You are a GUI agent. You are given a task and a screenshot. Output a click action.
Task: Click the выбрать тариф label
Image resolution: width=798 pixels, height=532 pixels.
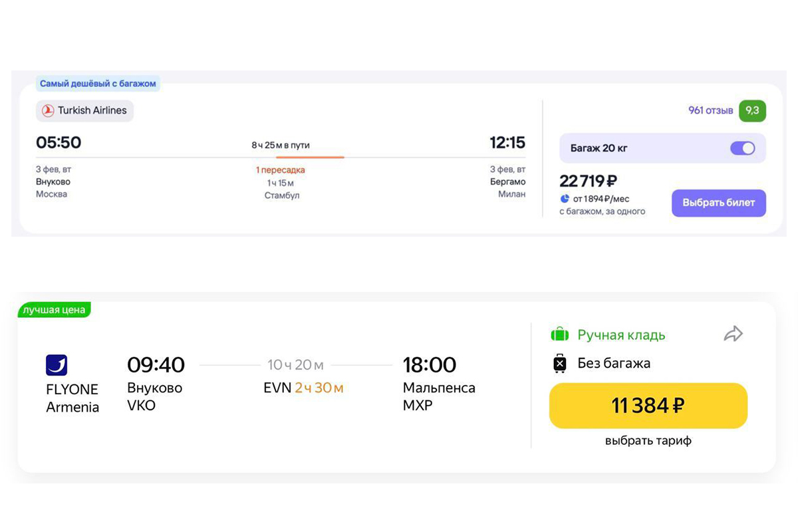coord(648,440)
